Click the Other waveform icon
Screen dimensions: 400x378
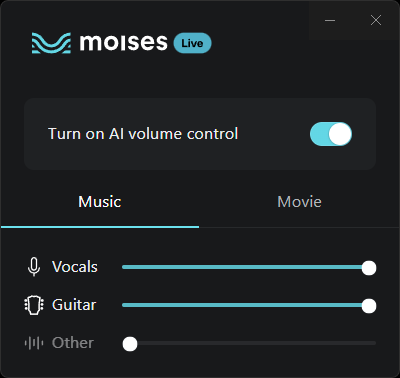coord(34,343)
